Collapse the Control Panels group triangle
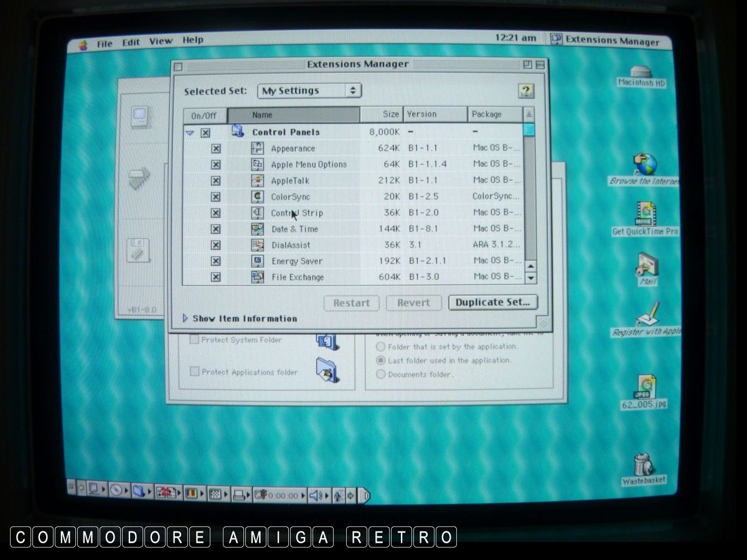 click(x=190, y=133)
